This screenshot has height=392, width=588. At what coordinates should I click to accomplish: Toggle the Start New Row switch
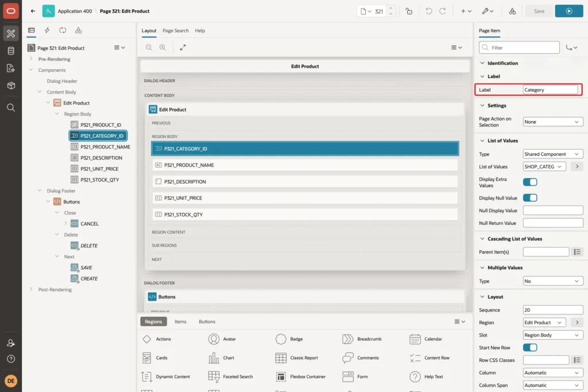click(530, 348)
